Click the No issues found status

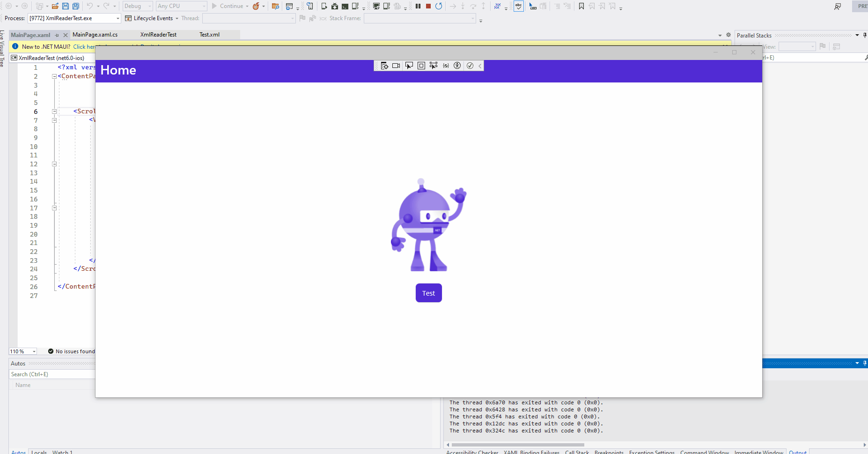coord(71,351)
